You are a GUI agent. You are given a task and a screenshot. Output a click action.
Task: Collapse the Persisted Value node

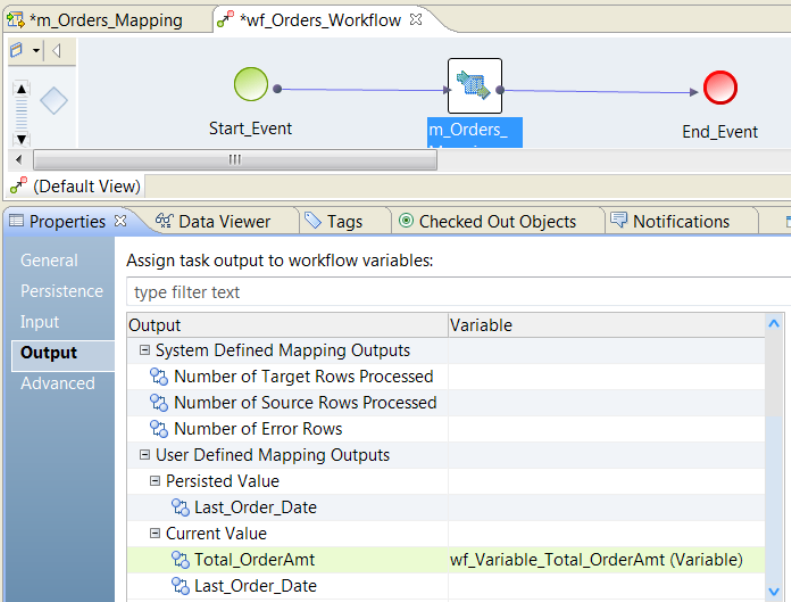pyautogui.click(x=155, y=481)
